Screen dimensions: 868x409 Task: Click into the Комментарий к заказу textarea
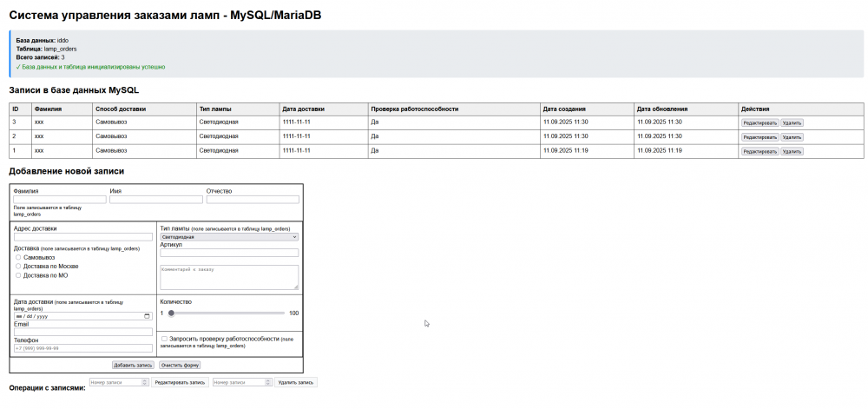(229, 277)
